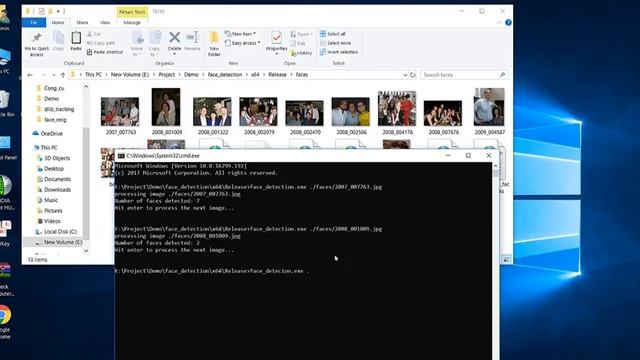640x360 pixels.
Task: Switch to the View ribbon tab
Action: (105, 23)
